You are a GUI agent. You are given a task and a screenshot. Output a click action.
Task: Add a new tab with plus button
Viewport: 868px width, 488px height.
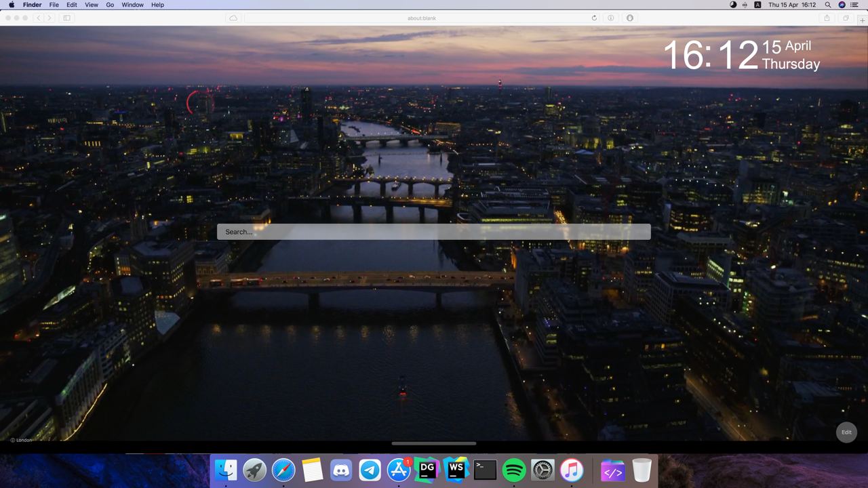863,20
